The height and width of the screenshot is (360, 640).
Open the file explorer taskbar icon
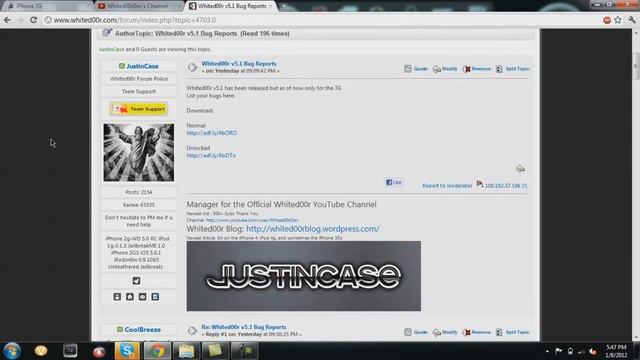click(x=186, y=351)
